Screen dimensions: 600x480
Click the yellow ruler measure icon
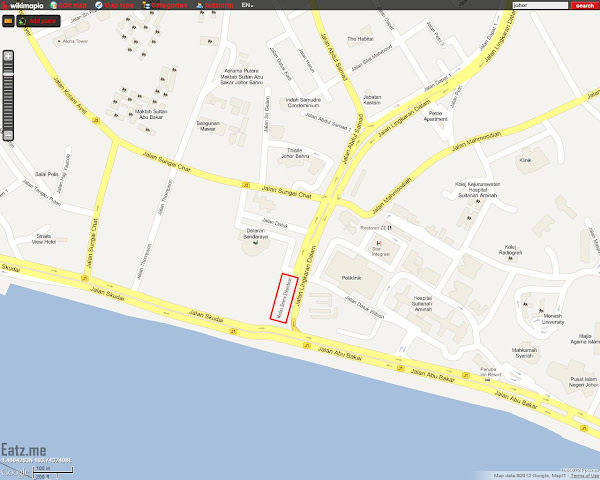[x=8, y=21]
